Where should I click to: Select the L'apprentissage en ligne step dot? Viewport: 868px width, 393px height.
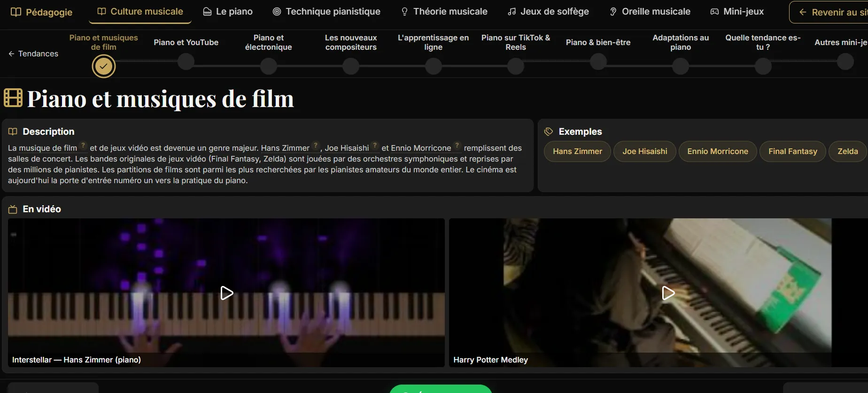[434, 66]
